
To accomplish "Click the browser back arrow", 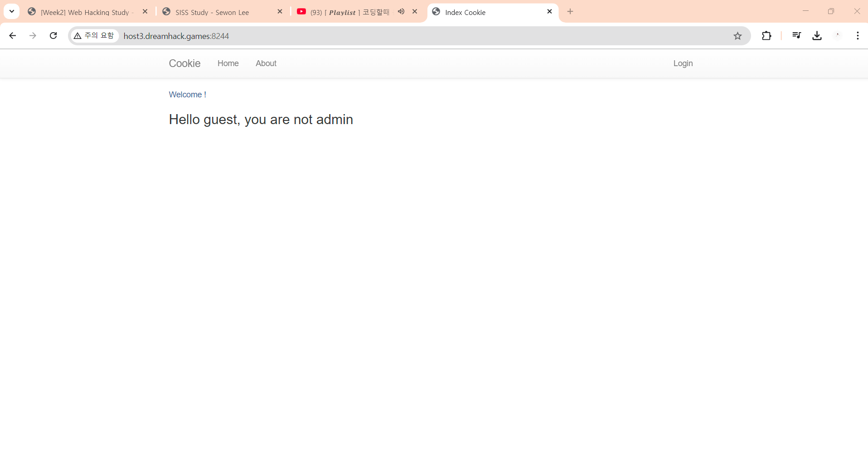I will 13,36.
